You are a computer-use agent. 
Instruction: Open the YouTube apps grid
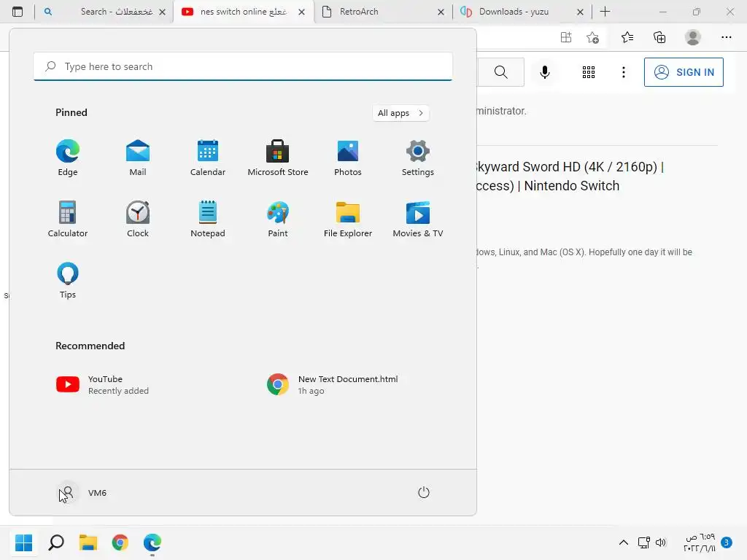(589, 72)
